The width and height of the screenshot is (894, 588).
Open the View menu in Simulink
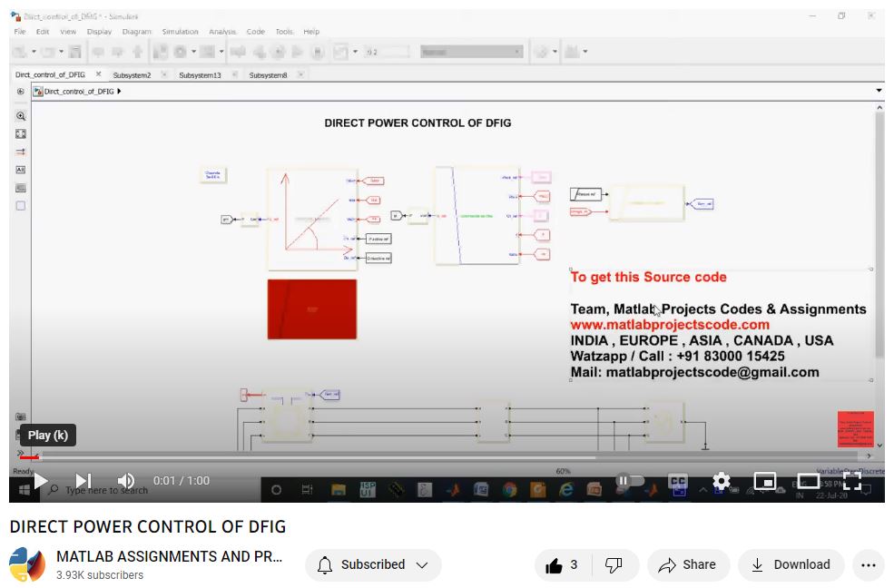(68, 32)
